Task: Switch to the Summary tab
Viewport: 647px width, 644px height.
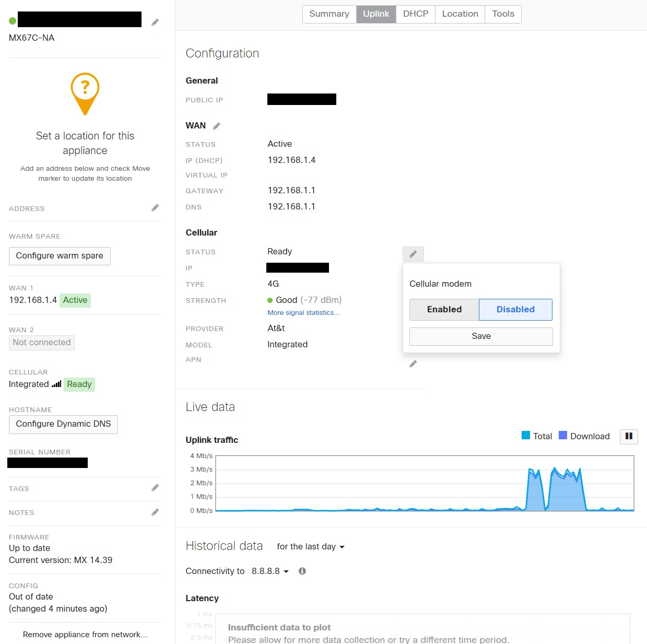Action: coord(329,14)
